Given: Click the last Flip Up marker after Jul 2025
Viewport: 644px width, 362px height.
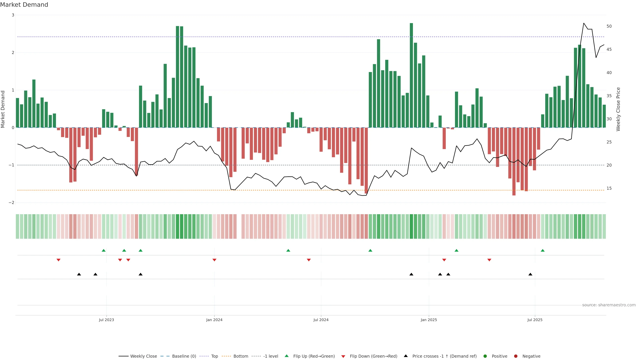Looking at the screenshot, I should tap(543, 250).
